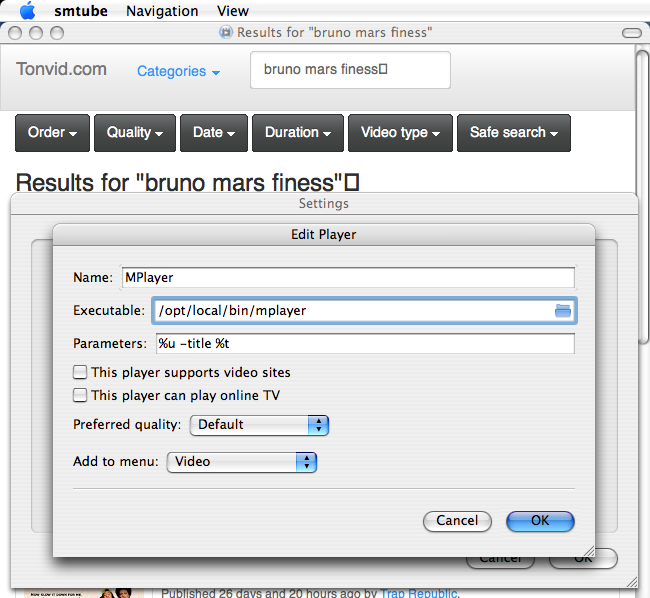650x598 pixels.
Task: Expand the Categories dropdown
Action: click(178, 71)
